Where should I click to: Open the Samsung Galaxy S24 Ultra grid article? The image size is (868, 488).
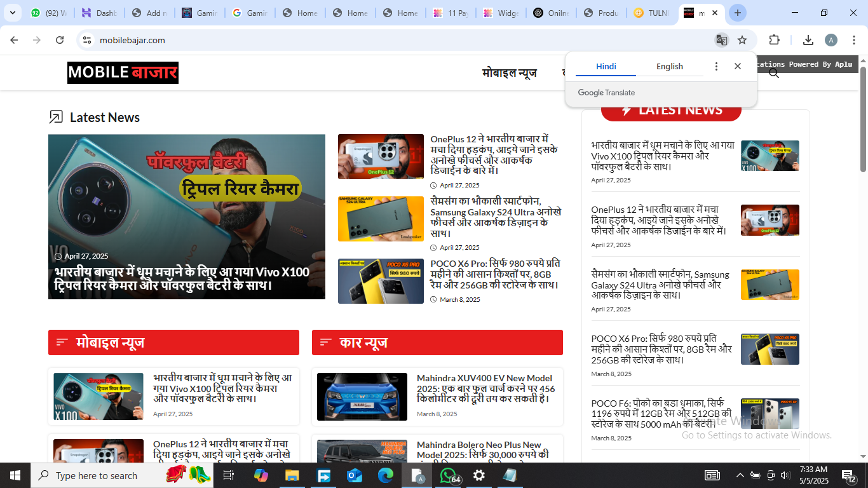click(x=496, y=217)
